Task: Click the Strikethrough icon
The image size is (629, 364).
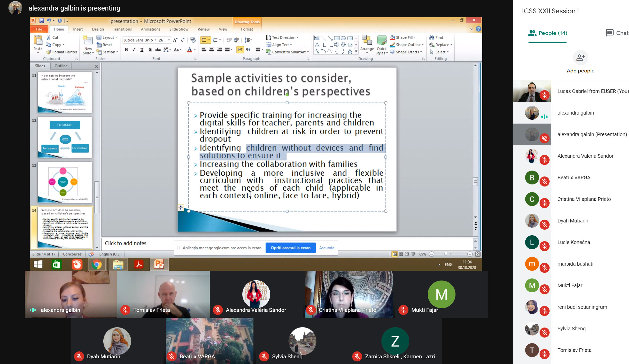Action: [158, 50]
